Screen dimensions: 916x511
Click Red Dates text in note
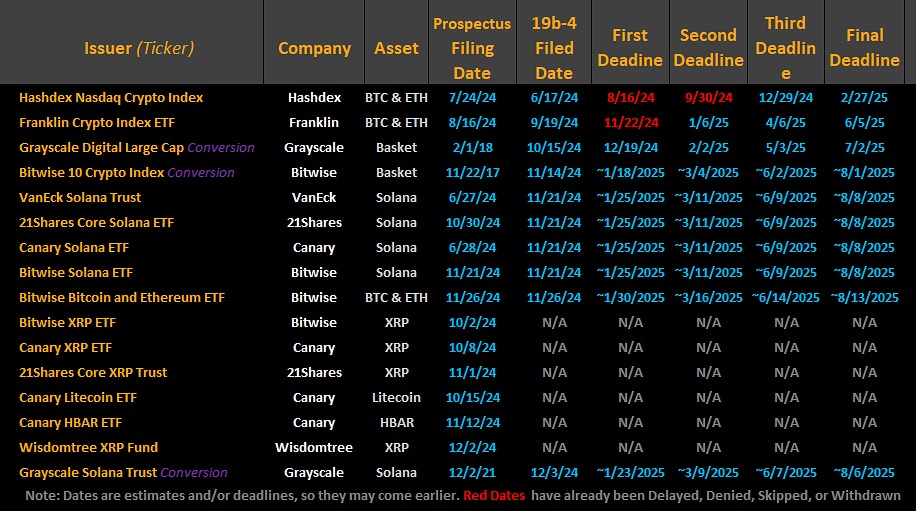[494, 496]
